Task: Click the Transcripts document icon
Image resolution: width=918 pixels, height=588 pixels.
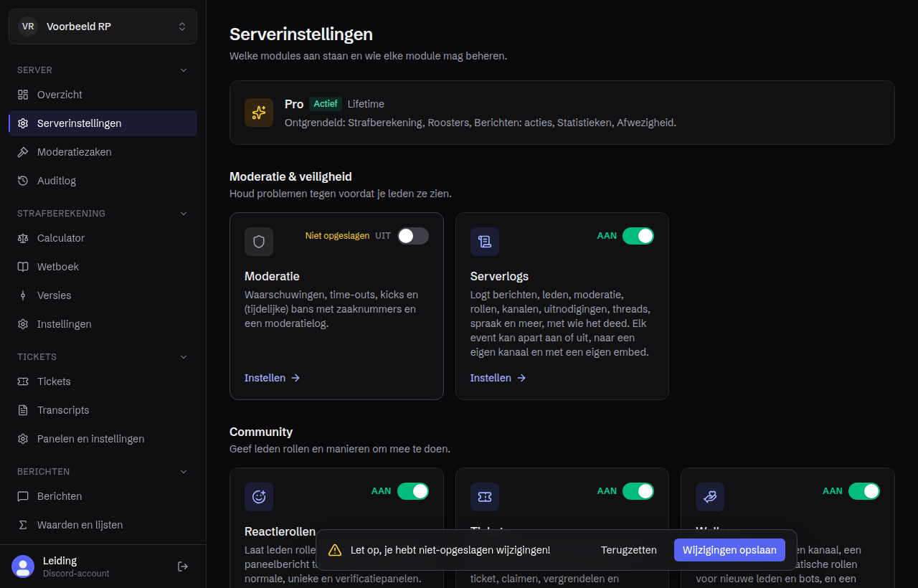Action: [23, 410]
